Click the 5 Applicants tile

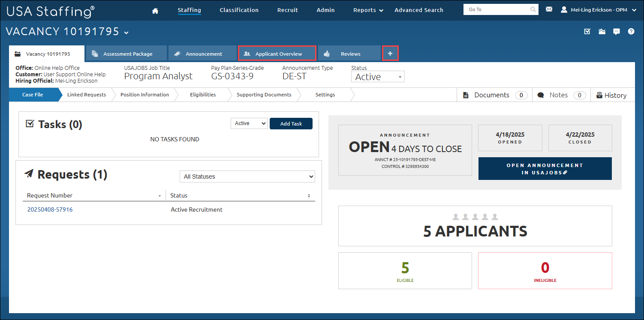click(475, 226)
